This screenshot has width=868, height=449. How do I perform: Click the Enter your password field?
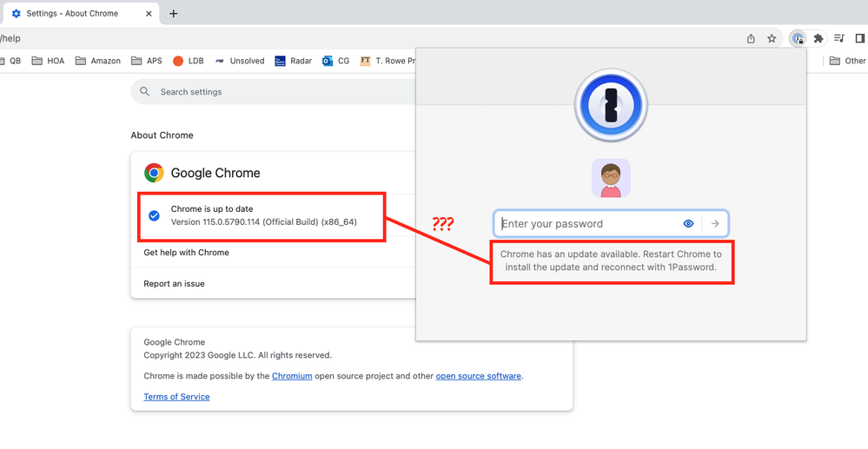(x=586, y=224)
